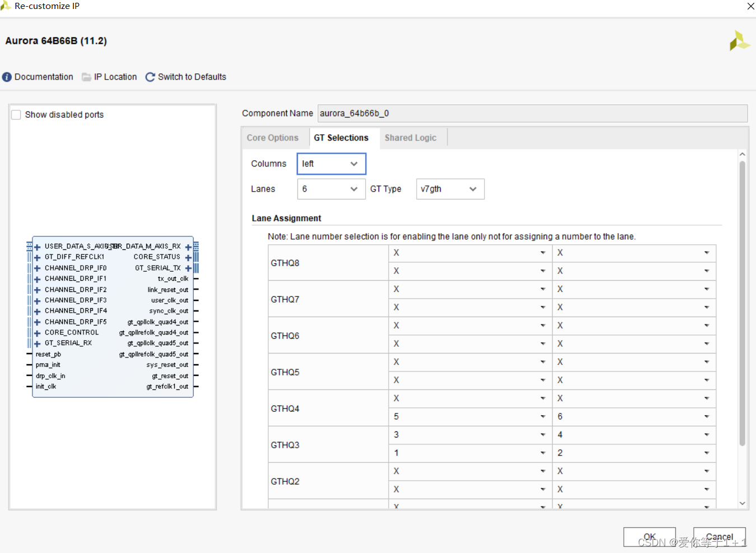Open GTHQ3 lane dropdown showing 1
This screenshot has height=553, width=756.
coord(470,453)
